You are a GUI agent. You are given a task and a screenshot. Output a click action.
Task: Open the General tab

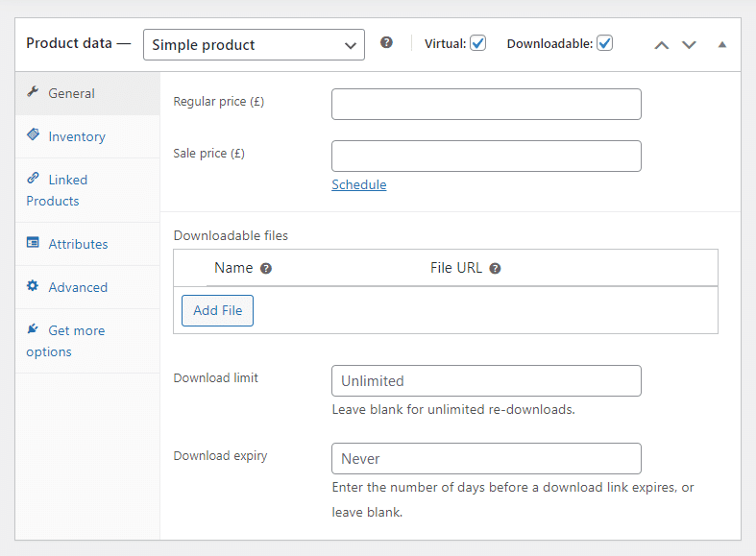coord(87,93)
